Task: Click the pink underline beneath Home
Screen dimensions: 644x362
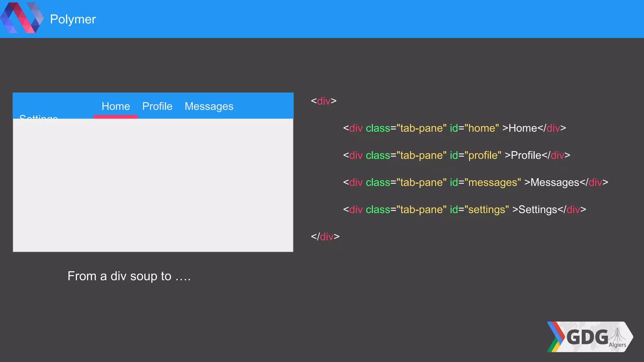Action: (115, 117)
